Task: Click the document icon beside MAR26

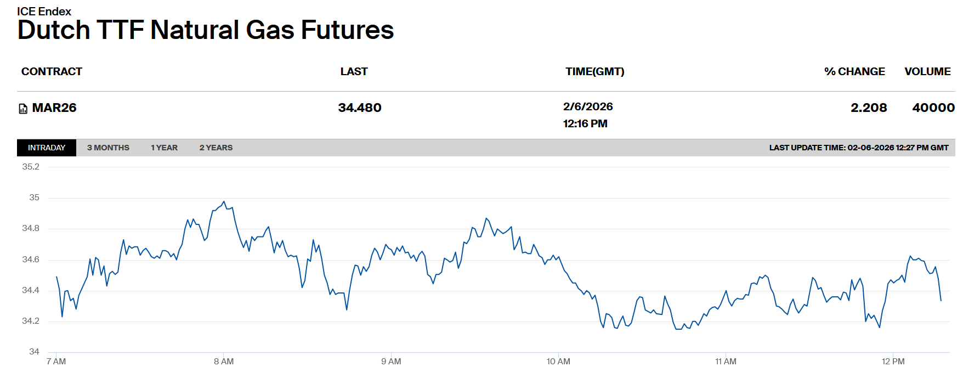Action: tap(23, 109)
